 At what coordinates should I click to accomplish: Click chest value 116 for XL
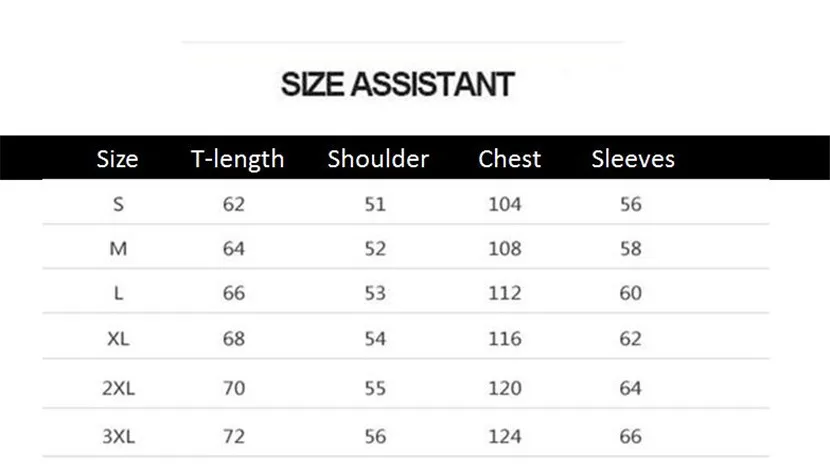pos(504,339)
